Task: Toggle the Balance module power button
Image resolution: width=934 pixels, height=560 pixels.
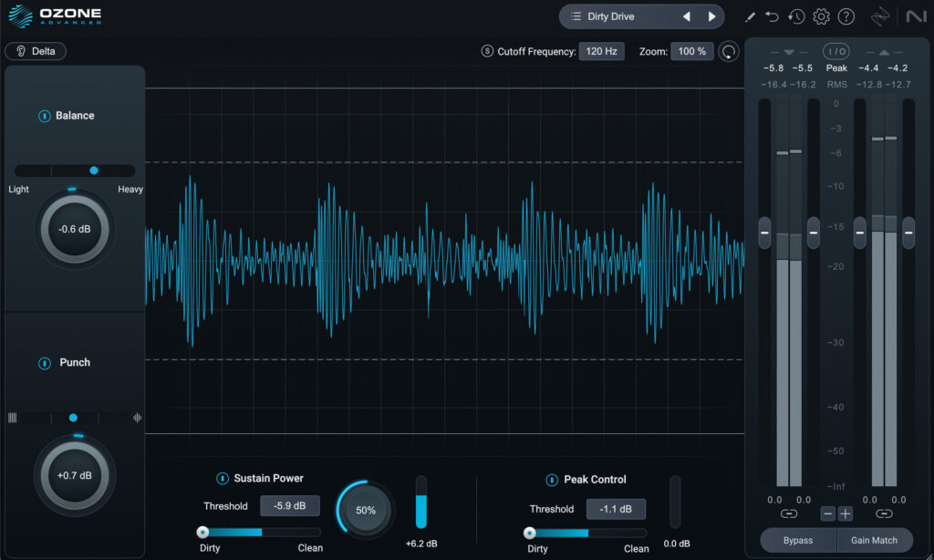Action: 44,116
